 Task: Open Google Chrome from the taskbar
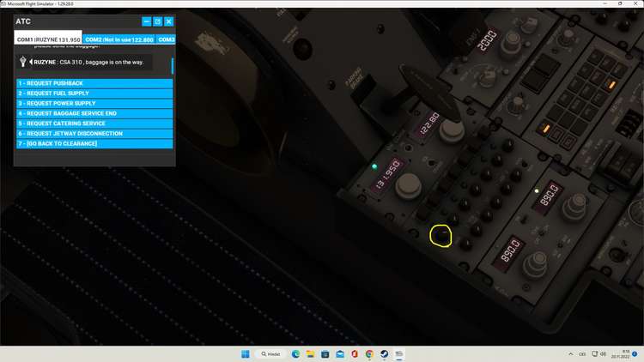369,353
